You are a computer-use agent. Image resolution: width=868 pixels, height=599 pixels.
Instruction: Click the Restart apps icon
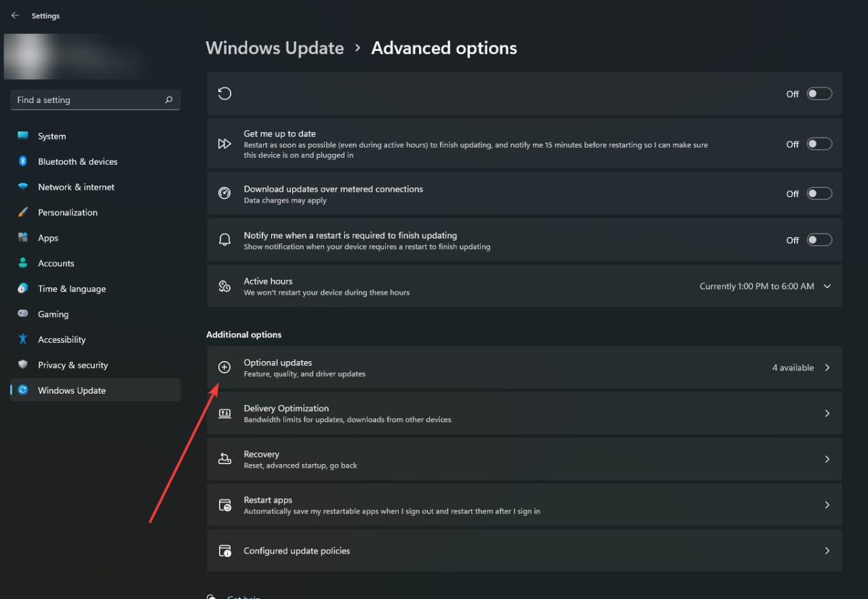tap(224, 505)
